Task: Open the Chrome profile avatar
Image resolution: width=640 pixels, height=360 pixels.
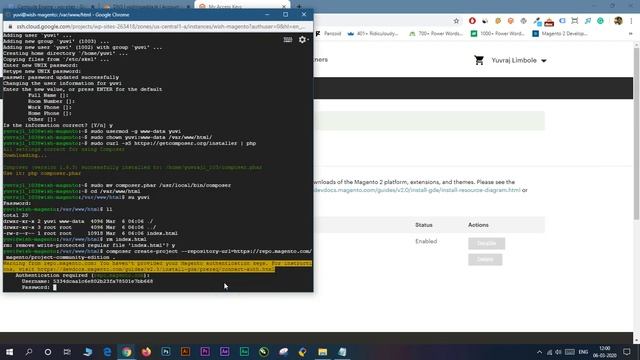Action: point(618,21)
